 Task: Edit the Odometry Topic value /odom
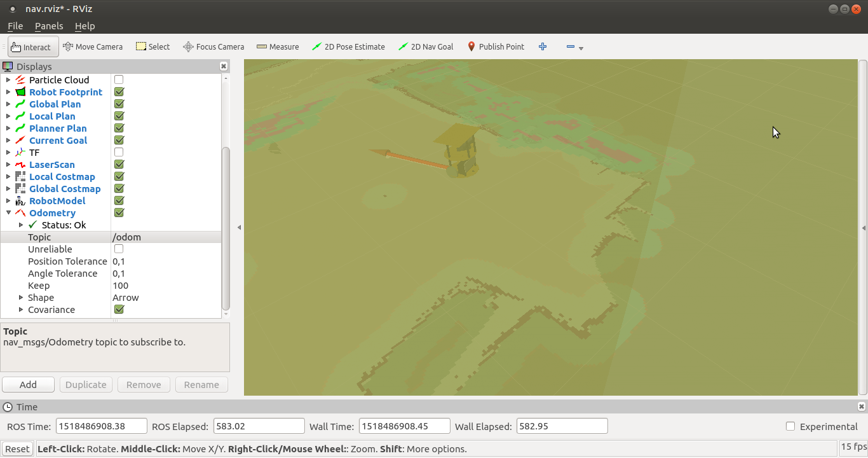tap(166, 237)
